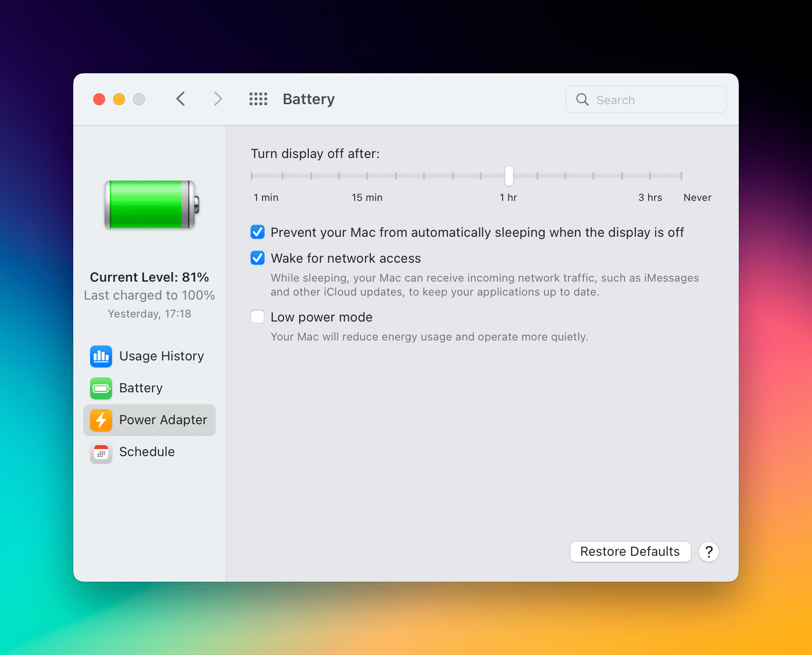The image size is (812, 655).
Task: Disable Wake for network access
Action: pyautogui.click(x=258, y=258)
